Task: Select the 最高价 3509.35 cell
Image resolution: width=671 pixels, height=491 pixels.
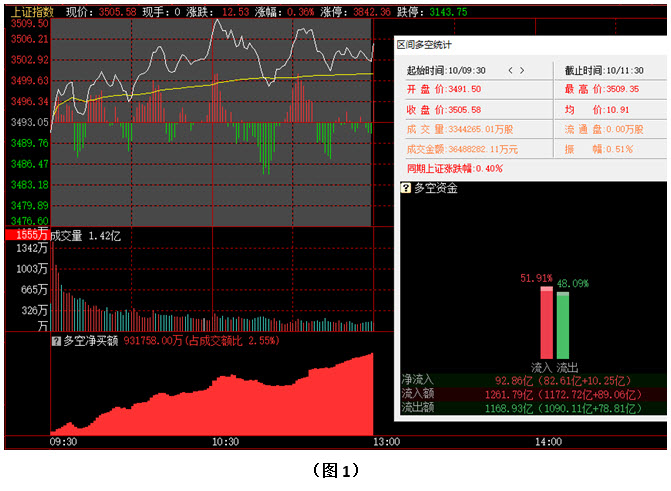Action: (x=602, y=89)
